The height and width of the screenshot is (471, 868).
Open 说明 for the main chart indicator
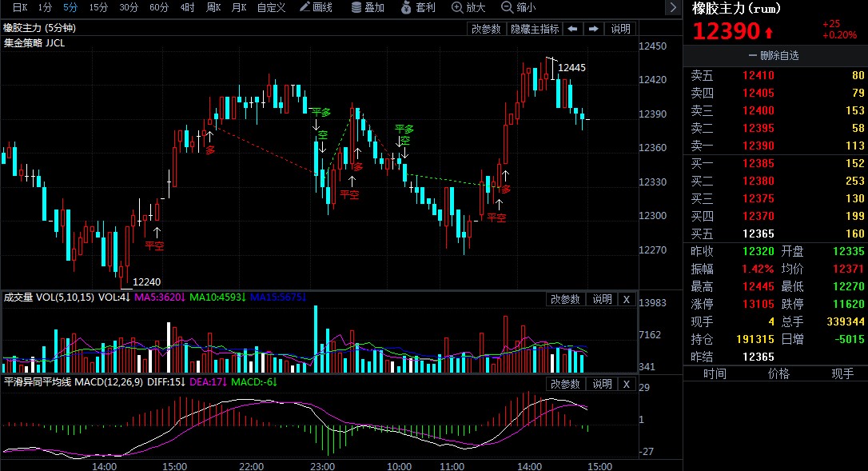click(x=620, y=29)
